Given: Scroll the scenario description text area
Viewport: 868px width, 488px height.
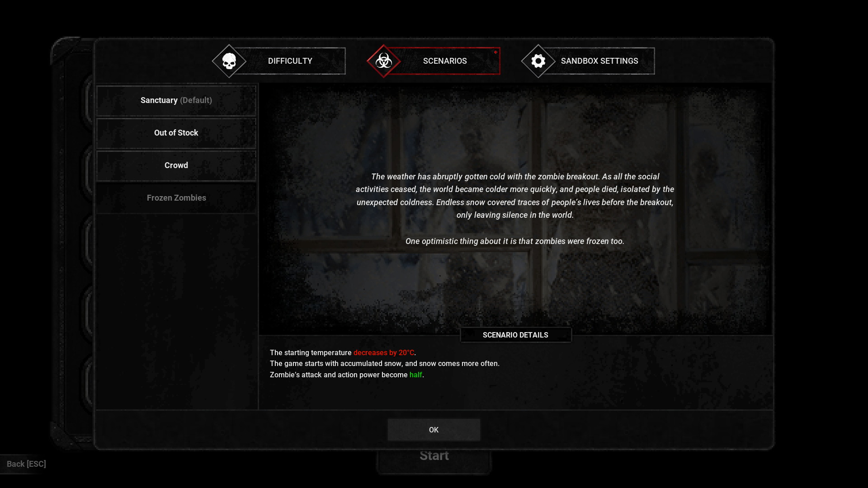Looking at the screenshot, I should click(x=515, y=209).
